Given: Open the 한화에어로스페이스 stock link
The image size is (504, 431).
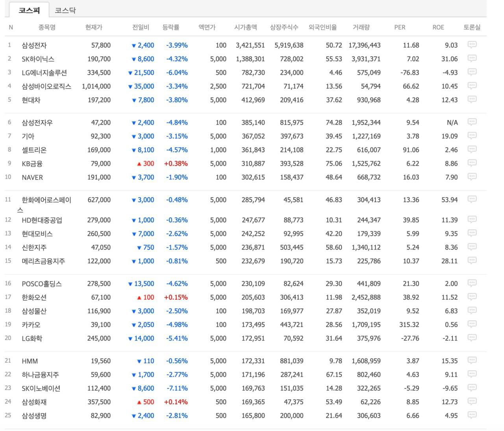Looking at the screenshot, I should coord(44,205).
